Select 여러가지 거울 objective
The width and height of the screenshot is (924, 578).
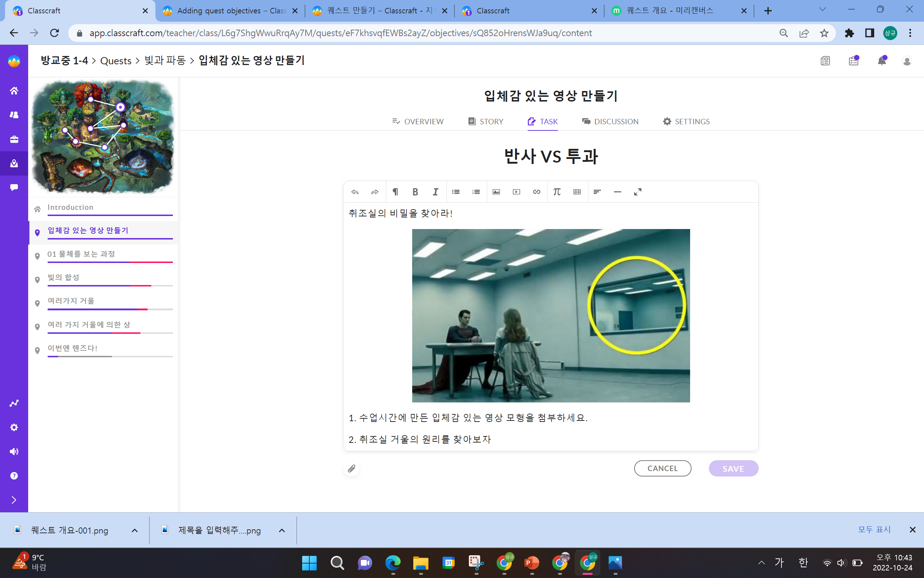tap(103, 303)
